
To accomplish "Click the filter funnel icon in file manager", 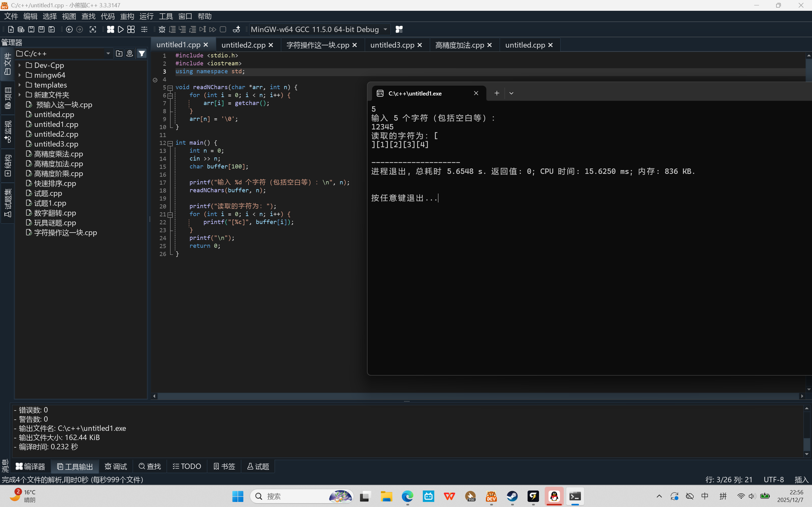I will [142, 54].
